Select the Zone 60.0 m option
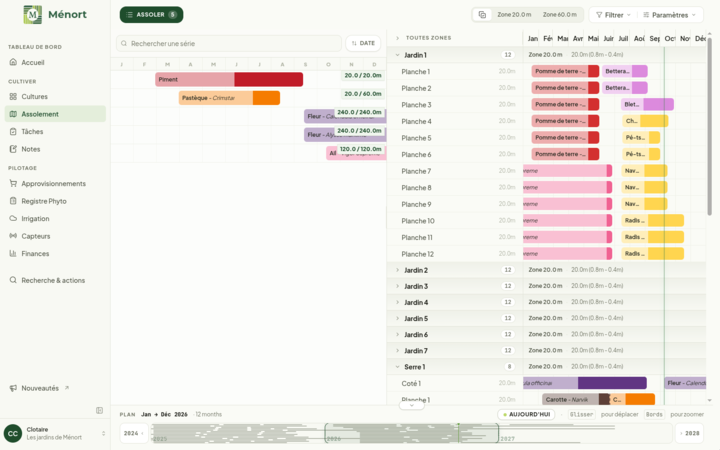The image size is (720, 450). point(560,15)
